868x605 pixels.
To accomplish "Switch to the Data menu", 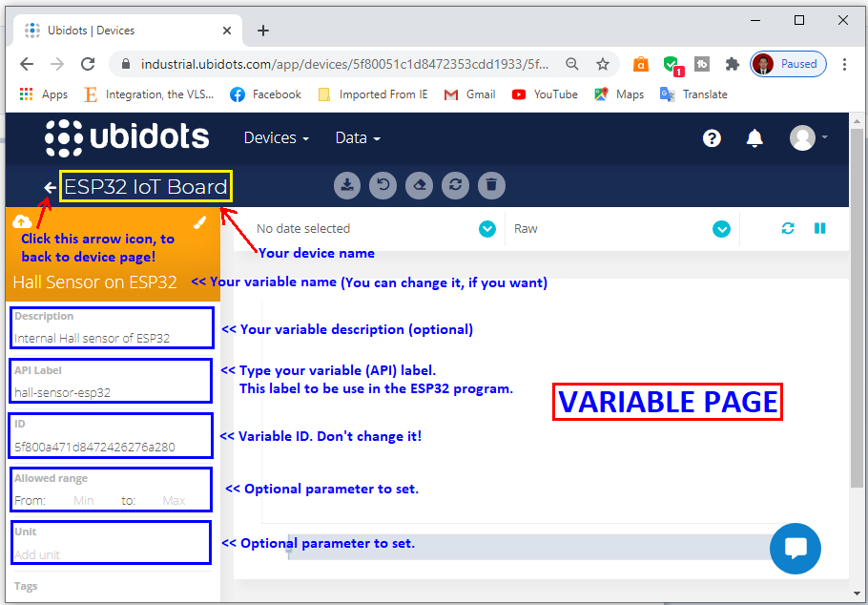I will (x=357, y=137).
